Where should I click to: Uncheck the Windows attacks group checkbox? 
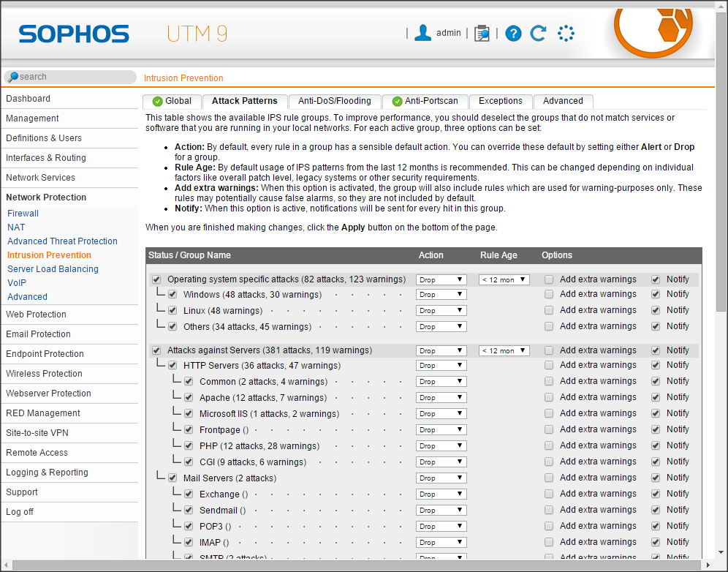[x=172, y=295]
